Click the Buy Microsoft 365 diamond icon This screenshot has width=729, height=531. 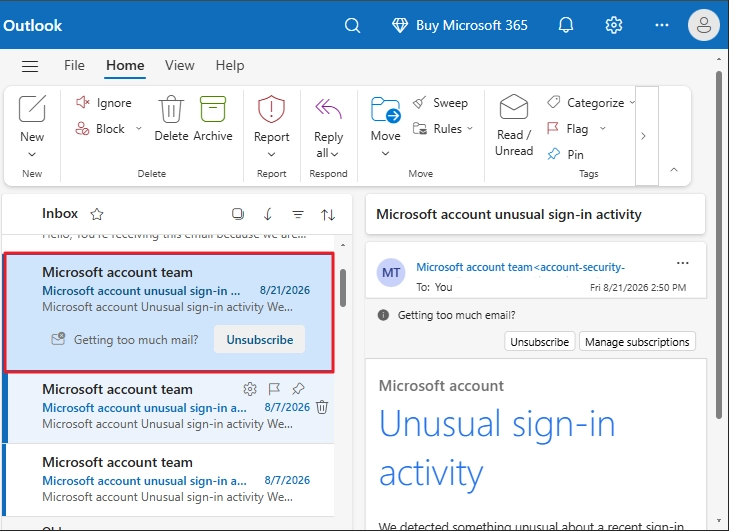click(400, 25)
